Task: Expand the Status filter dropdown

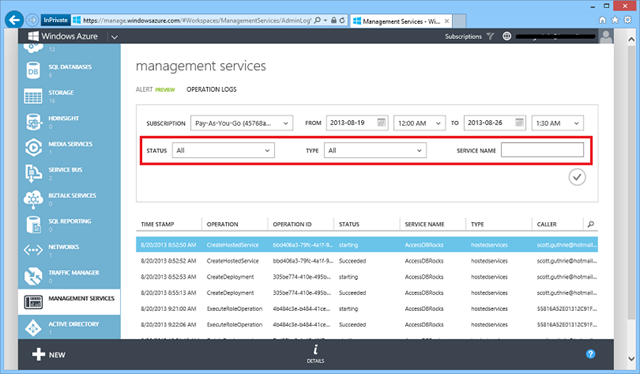Action: [x=223, y=150]
